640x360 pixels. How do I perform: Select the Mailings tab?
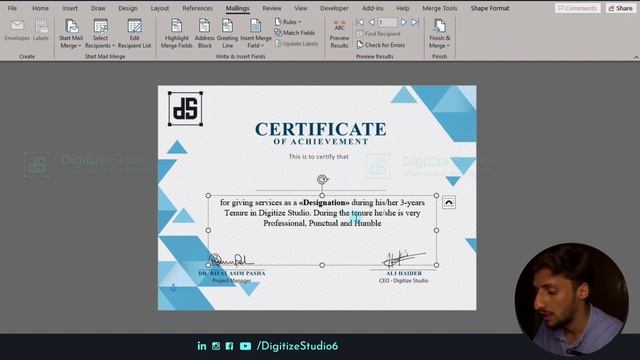point(237,8)
